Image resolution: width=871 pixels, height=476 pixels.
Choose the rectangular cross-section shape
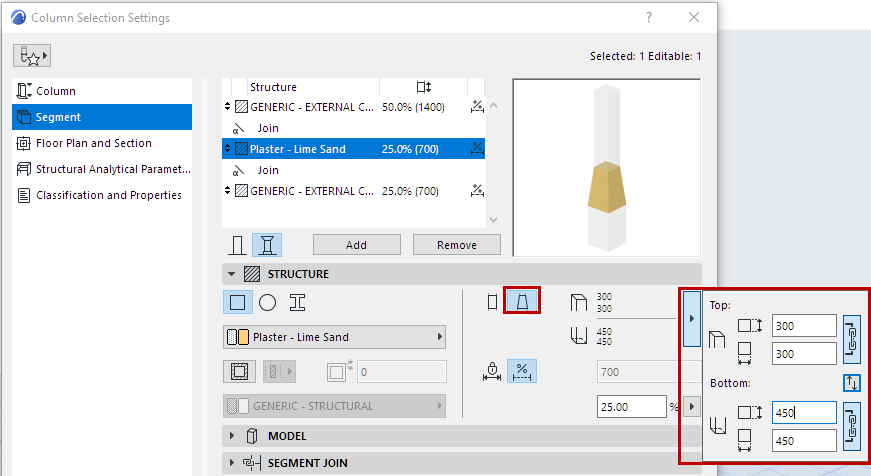(238, 301)
